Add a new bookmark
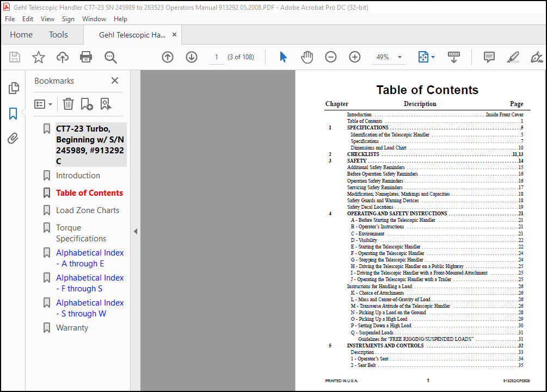The image size is (547, 392). (87, 104)
